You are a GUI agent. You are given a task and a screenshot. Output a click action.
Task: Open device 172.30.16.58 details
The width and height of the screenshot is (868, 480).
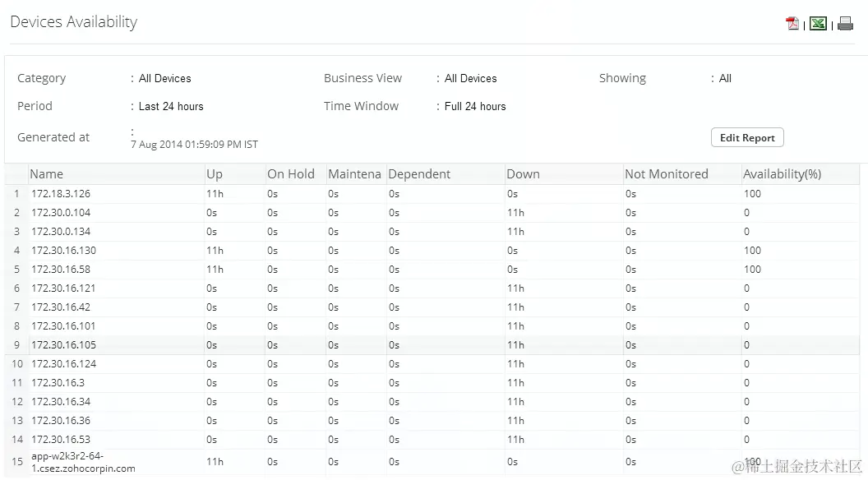(x=61, y=269)
